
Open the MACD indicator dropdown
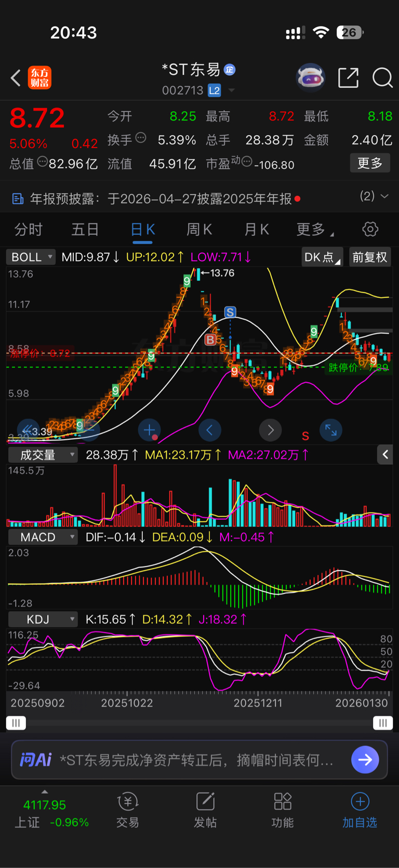[43, 537]
